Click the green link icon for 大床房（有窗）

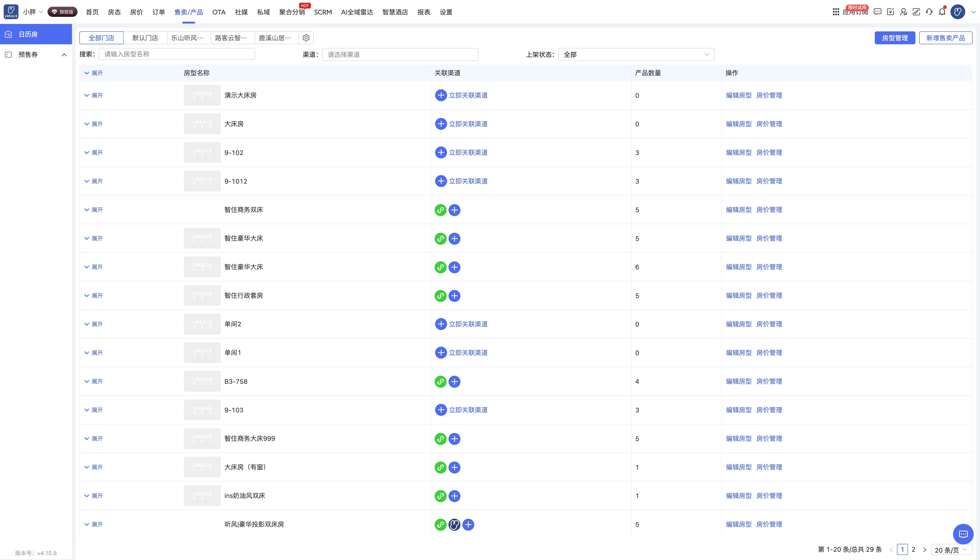tap(440, 467)
